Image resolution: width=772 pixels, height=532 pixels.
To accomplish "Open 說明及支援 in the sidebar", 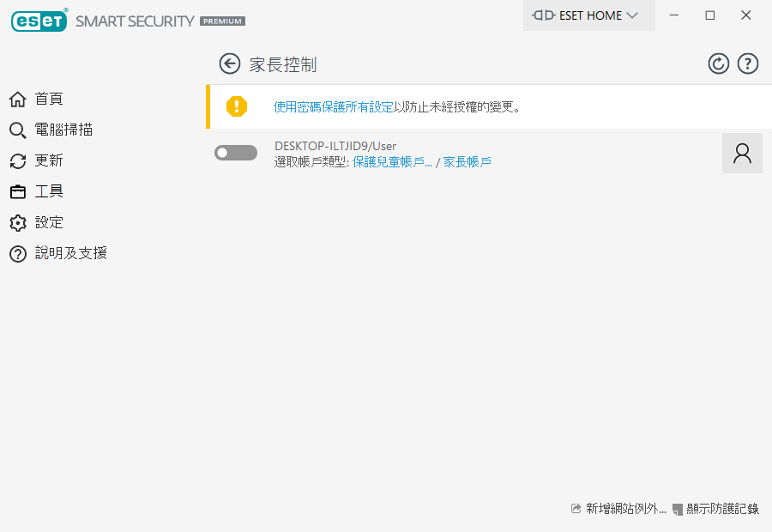I will pos(70,254).
